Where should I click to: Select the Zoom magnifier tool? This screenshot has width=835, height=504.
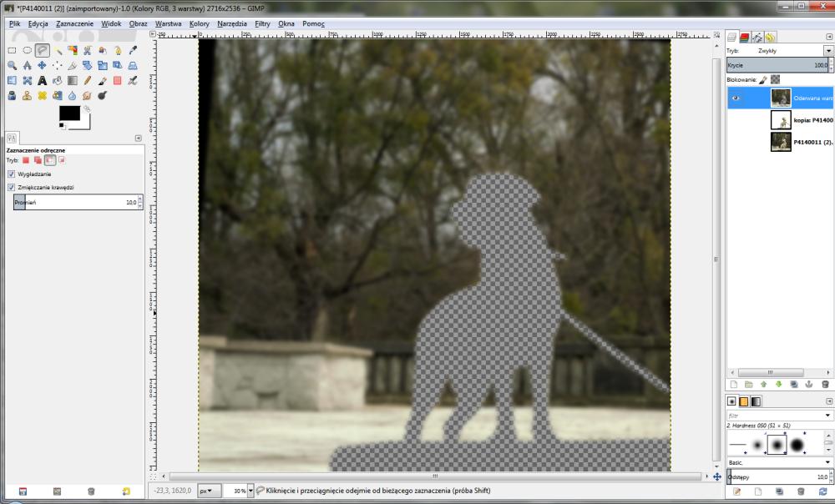coord(12,65)
